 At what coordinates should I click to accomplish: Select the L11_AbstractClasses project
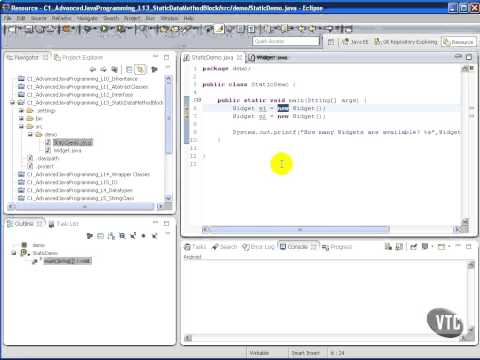pyautogui.click(x=87, y=87)
